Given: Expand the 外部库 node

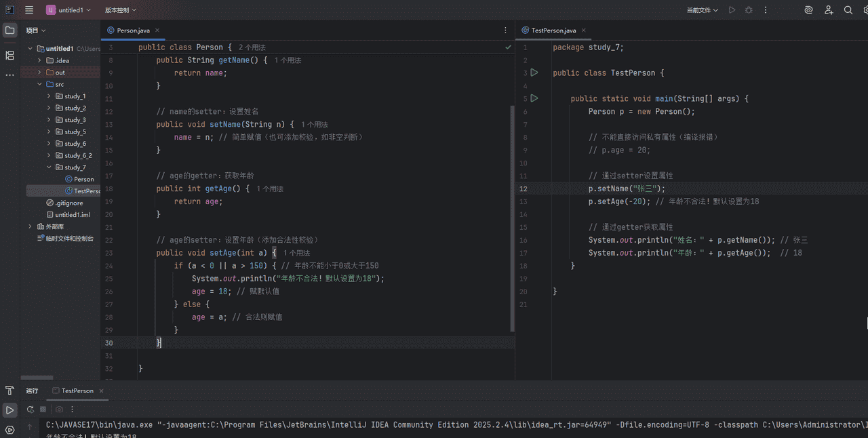Looking at the screenshot, I should [x=29, y=226].
